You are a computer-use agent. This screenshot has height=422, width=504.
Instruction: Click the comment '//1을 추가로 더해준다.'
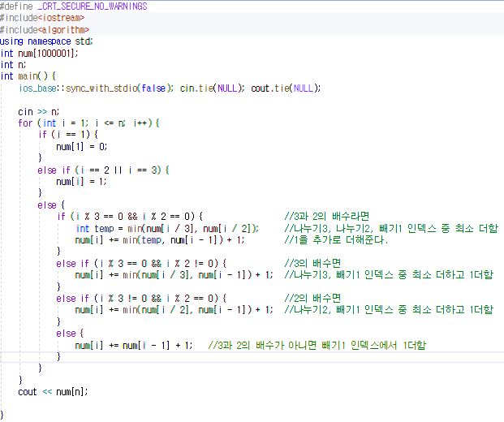336,240
